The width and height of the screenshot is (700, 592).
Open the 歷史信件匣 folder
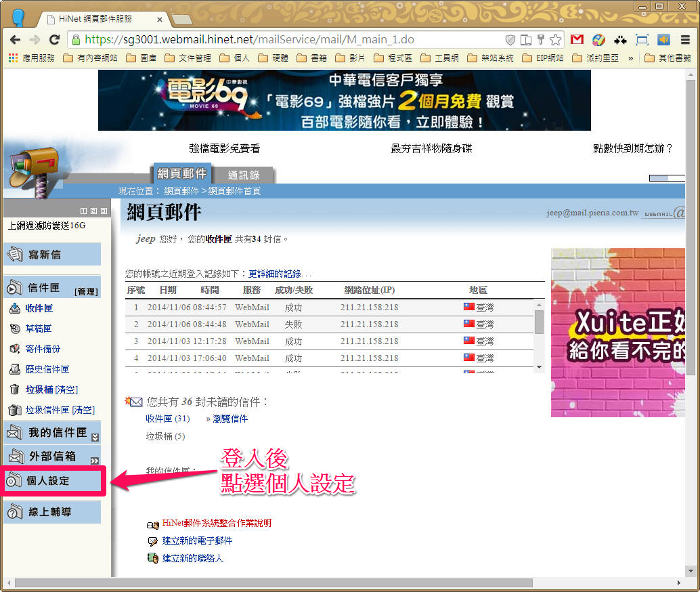47,369
